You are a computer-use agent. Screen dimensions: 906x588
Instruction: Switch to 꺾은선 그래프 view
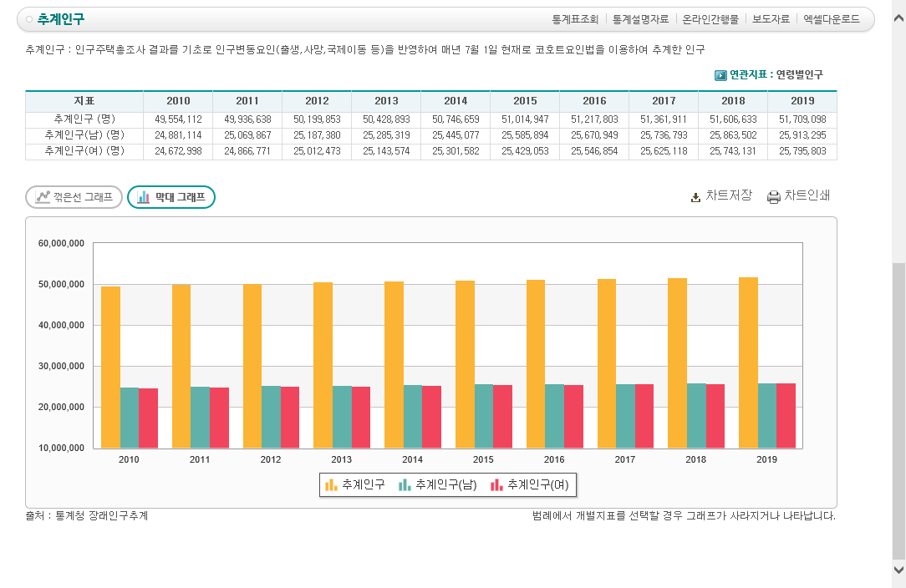[x=74, y=197]
